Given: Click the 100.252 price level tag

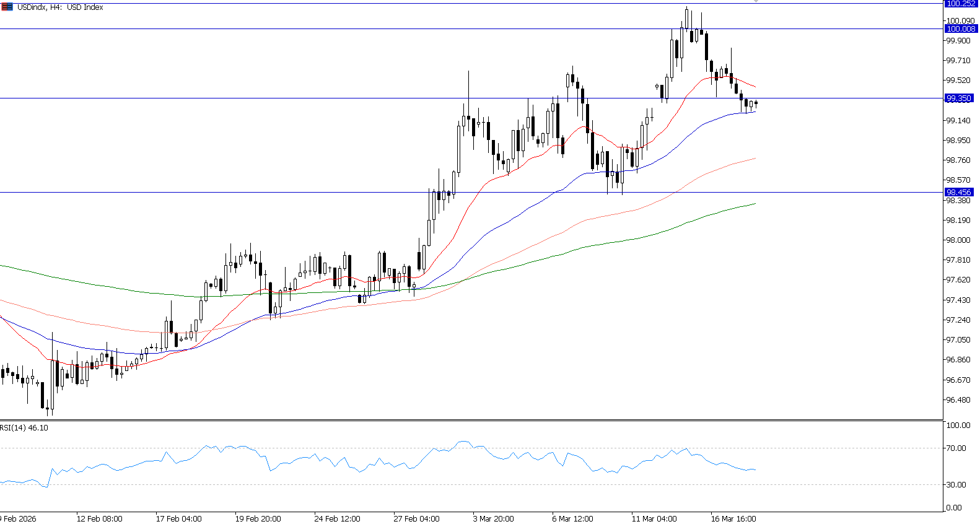Looking at the screenshot, I should (x=960, y=4).
